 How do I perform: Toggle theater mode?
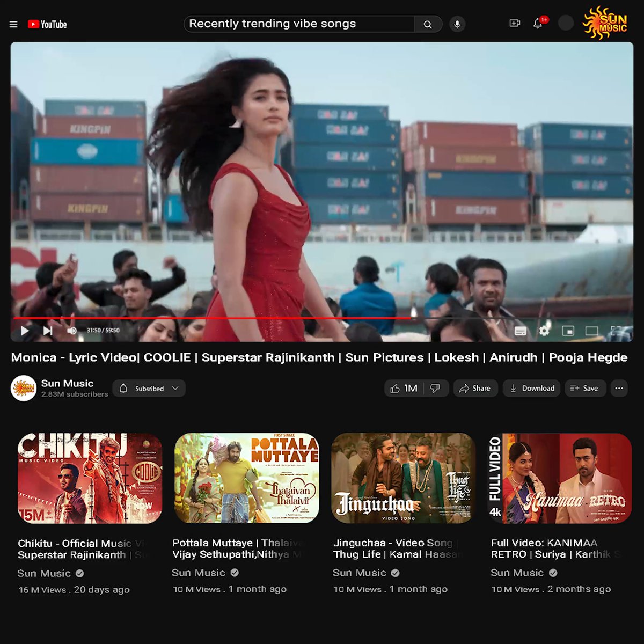click(x=591, y=331)
